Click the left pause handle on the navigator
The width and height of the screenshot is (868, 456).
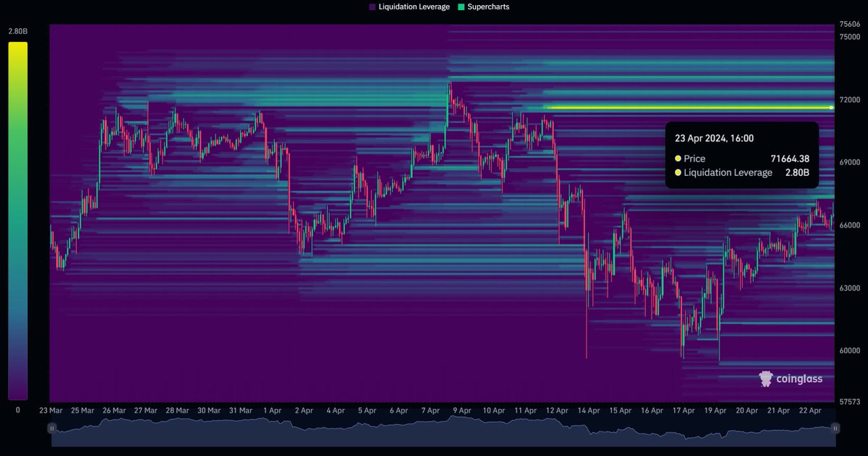pyautogui.click(x=51, y=428)
